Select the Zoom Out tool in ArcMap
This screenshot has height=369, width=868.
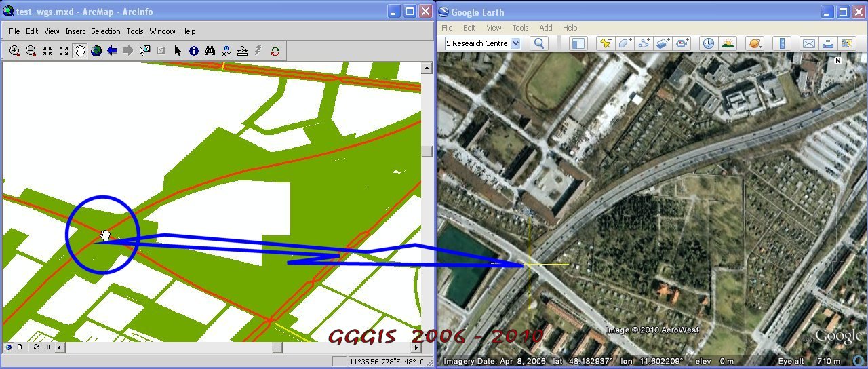click(x=31, y=51)
